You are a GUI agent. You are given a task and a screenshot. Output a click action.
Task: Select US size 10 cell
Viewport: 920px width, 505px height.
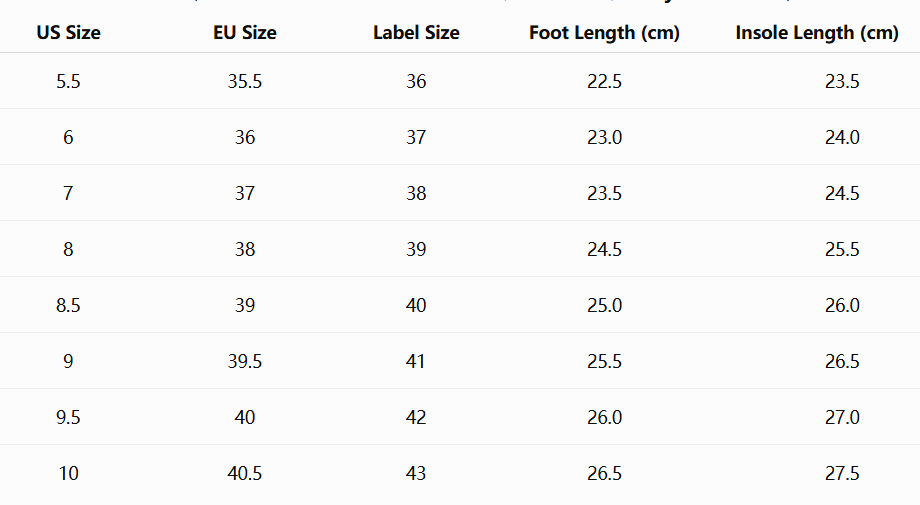pyautogui.click(x=68, y=473)
